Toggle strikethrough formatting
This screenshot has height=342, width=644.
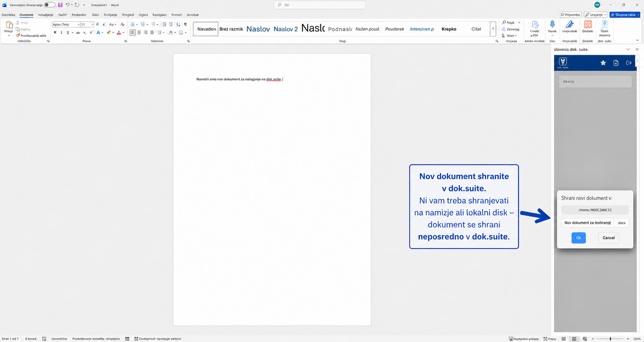(x=78, y=33)
